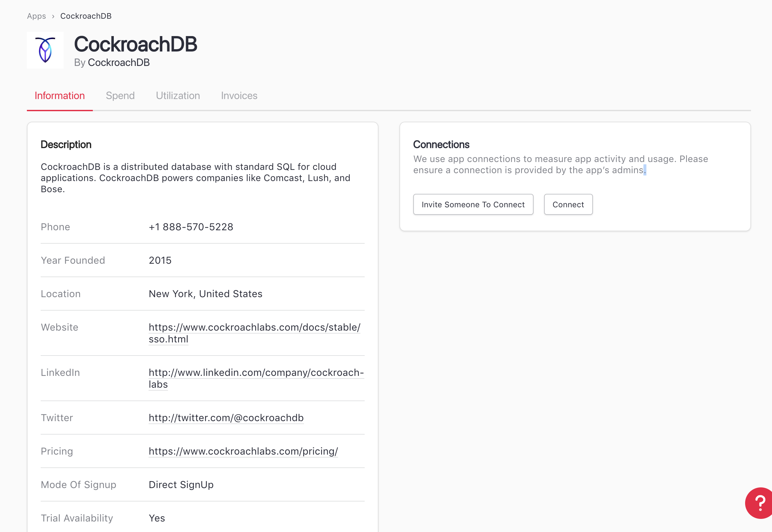Select the Information tab

click(60, 96)
